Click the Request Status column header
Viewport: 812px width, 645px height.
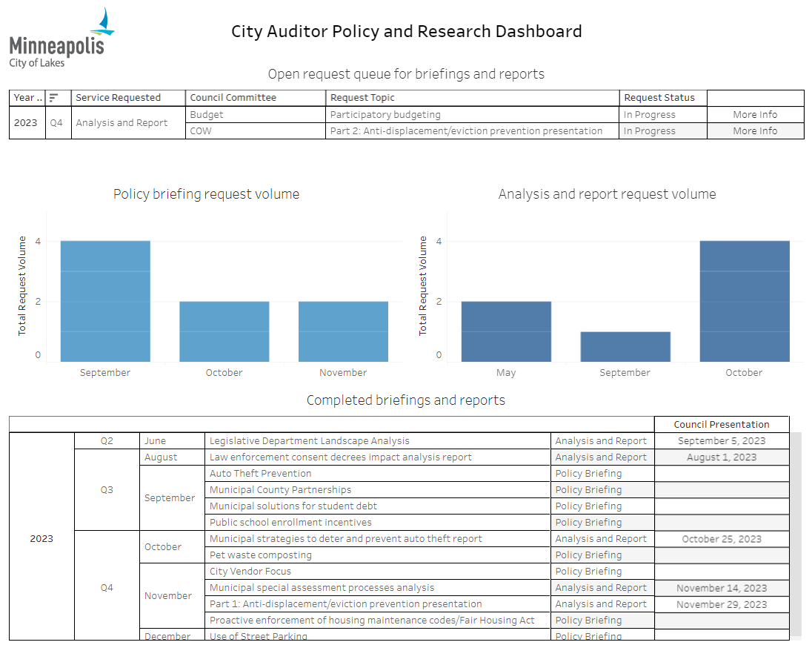(663, 98)
